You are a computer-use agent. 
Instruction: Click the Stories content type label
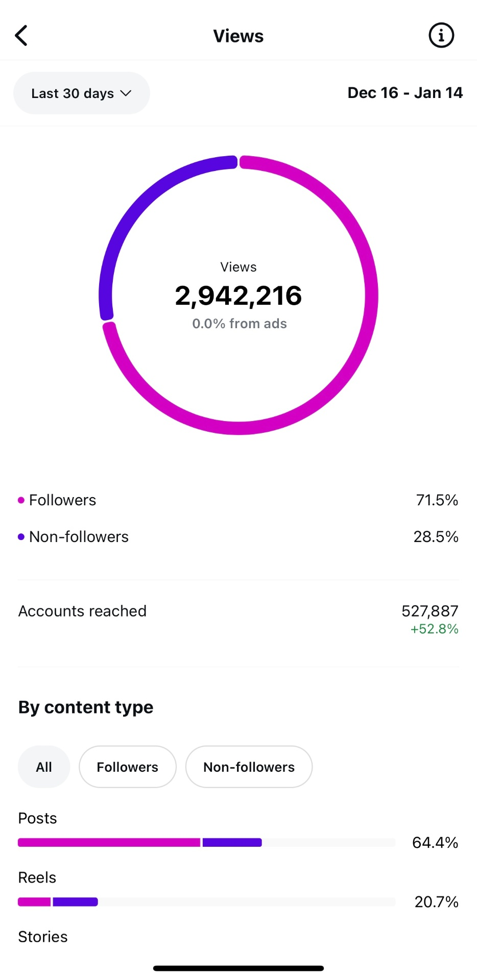click(x=42, y=937)
